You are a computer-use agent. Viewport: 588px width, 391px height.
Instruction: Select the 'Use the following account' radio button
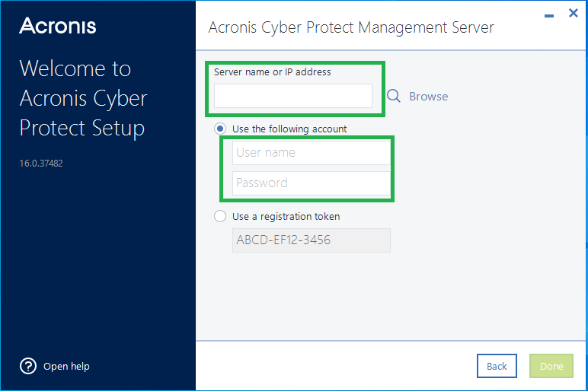(x=220, y=129)
